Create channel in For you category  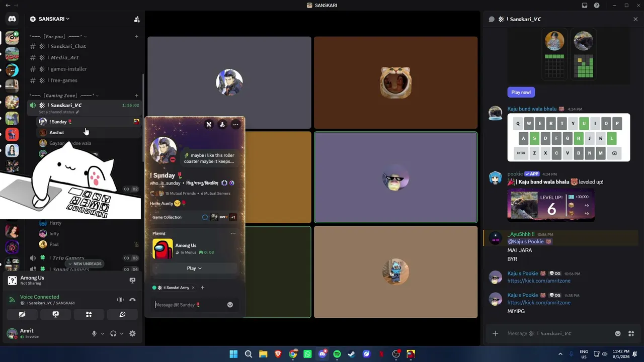(136, 37)
